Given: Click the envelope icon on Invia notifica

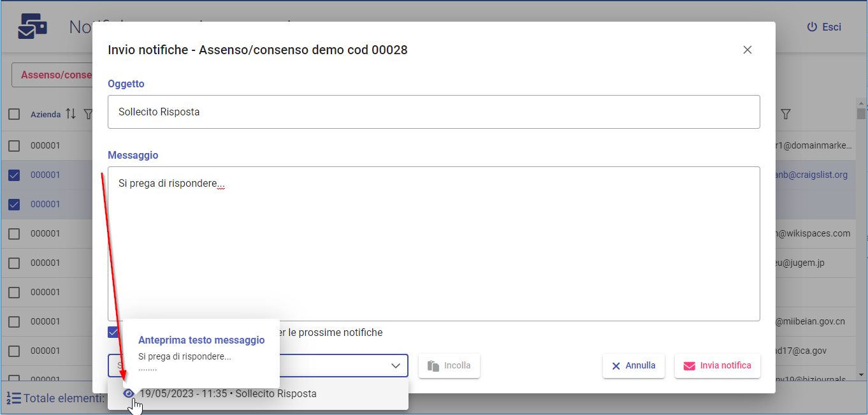Looking at the screenshot, I should point(689,366).
